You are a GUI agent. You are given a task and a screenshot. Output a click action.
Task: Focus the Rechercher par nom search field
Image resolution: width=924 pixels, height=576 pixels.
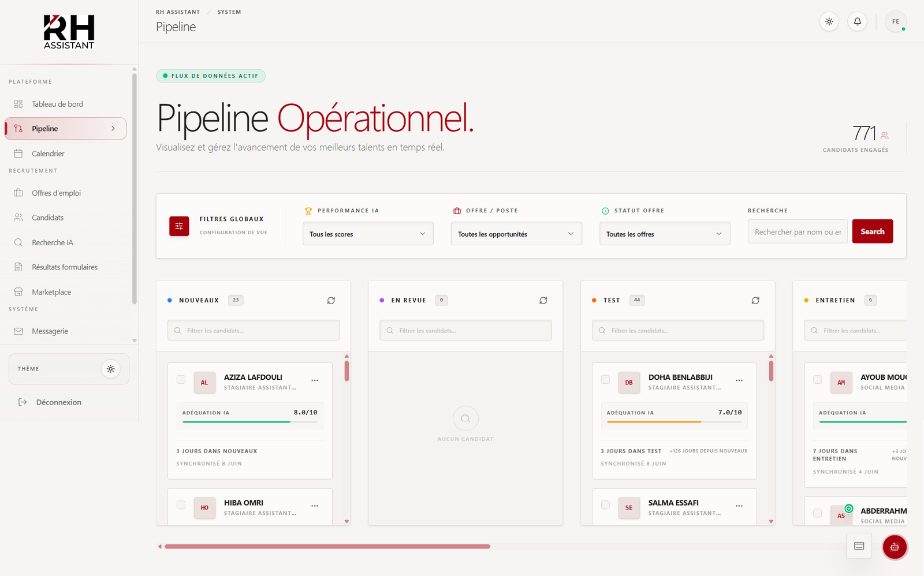coord(798,231)
